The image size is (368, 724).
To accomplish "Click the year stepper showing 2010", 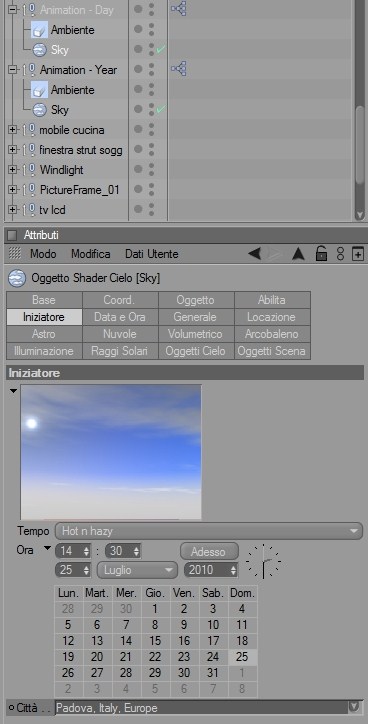I will pyautogui.click(x=211, y=570).
